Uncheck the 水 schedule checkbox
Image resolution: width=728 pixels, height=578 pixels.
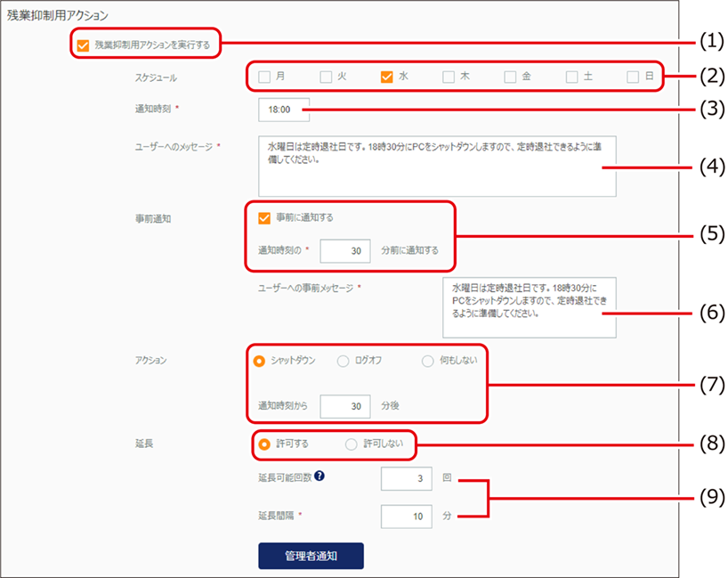(387, 77)
